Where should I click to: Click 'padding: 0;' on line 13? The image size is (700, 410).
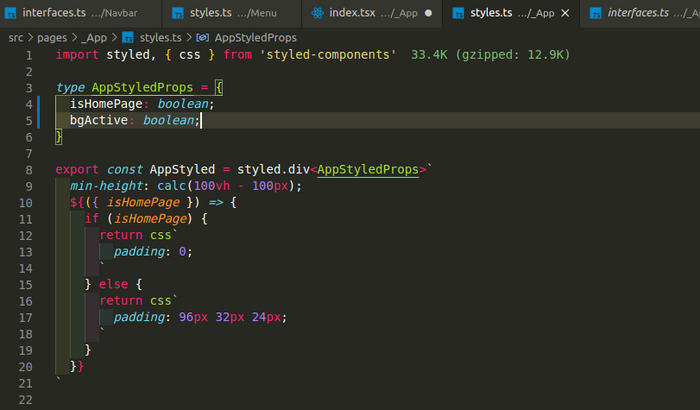(x=153, y=251)
